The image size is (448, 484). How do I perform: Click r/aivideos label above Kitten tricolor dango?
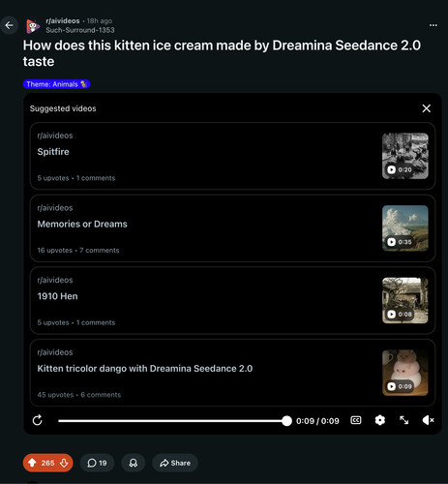pos(55,352)
